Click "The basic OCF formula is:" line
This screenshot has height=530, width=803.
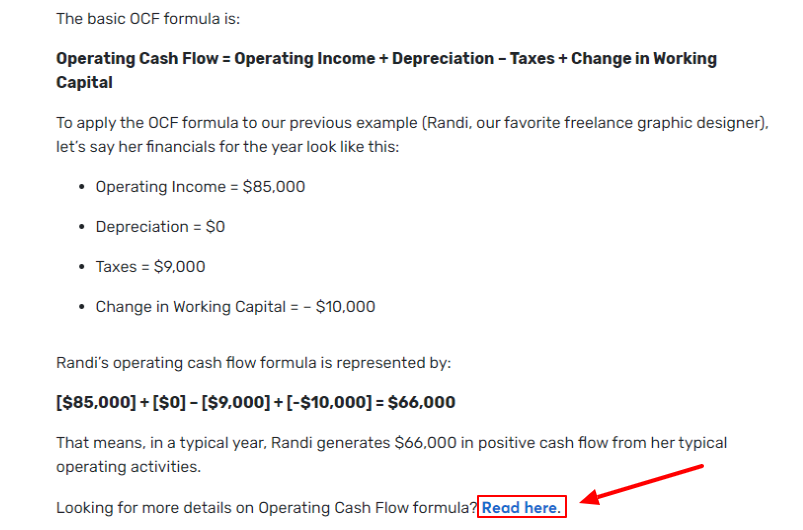coord(148,19)
